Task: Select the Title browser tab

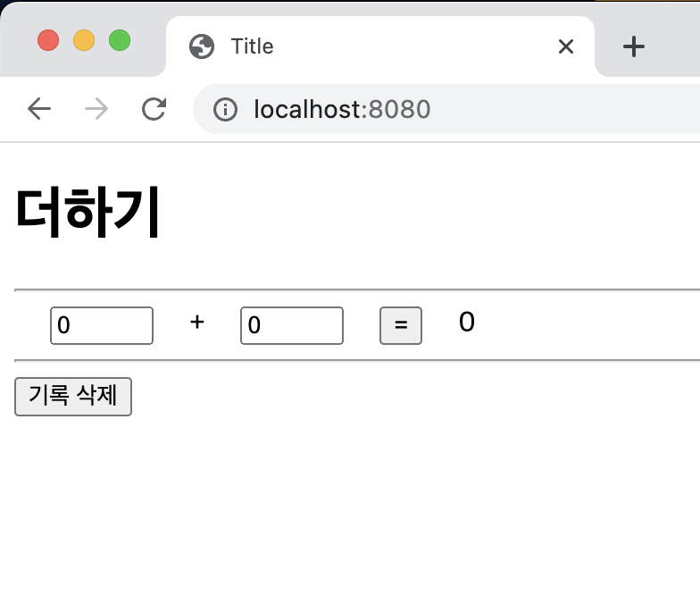Action: 380,46
